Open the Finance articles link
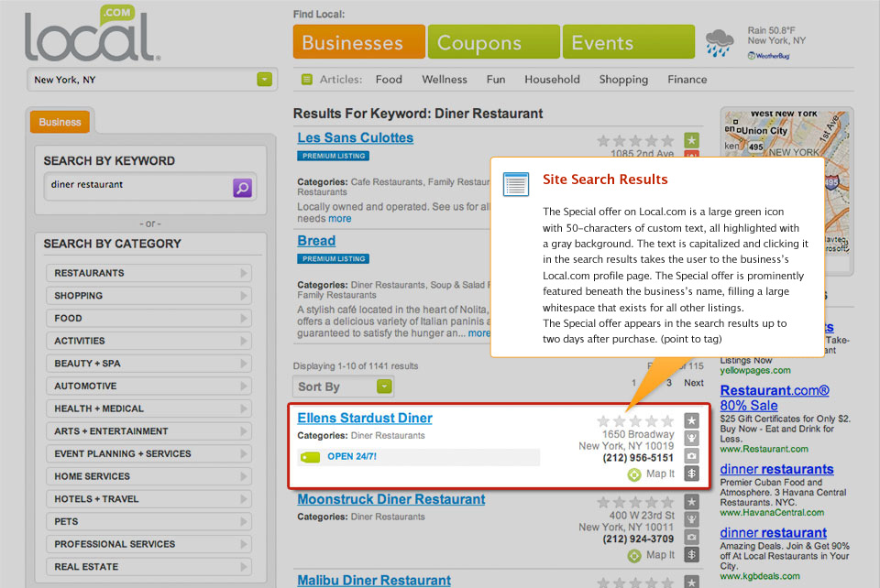 pyautogui.click(x=687, y=80)
